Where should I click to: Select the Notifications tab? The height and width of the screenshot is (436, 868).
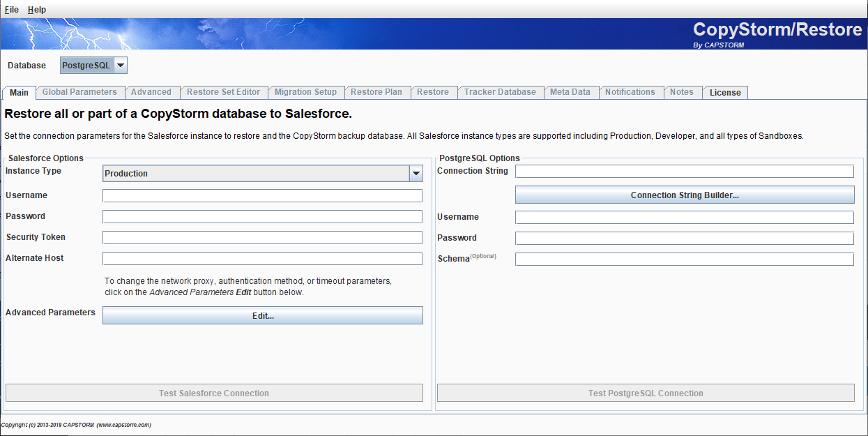click(x=631, y=92)
